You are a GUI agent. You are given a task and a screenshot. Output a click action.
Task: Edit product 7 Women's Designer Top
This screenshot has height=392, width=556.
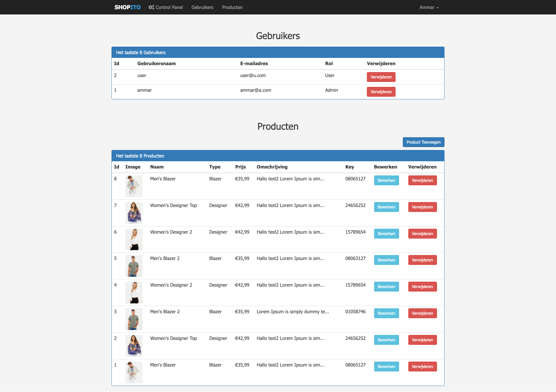coord(386,207)
